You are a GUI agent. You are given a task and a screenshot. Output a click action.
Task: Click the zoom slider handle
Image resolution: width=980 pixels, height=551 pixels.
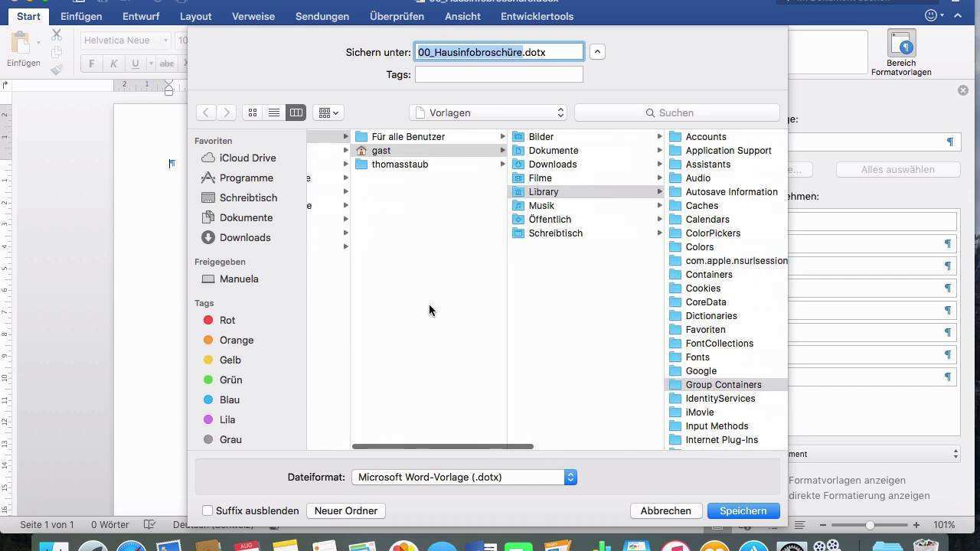(x=870, y=525)
